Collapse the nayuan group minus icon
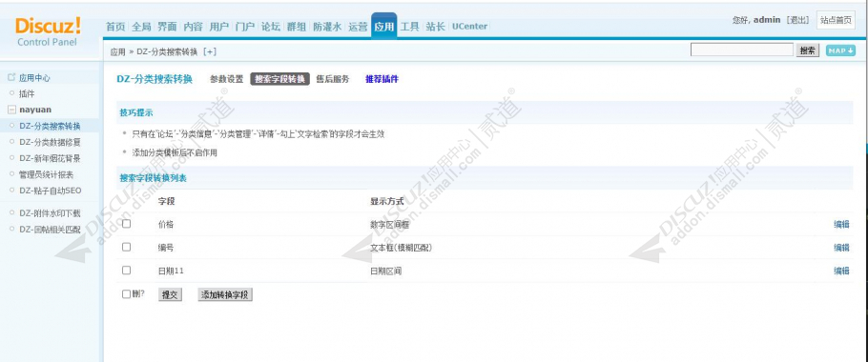This screenshot has width=868, height=362. coord(11,110)
